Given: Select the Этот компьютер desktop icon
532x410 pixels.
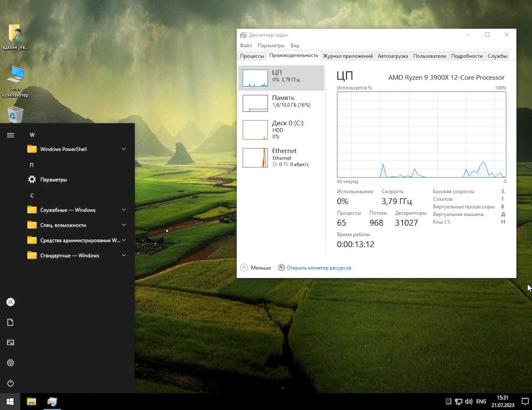Looking at the screenshot, I should pos(15,81).
